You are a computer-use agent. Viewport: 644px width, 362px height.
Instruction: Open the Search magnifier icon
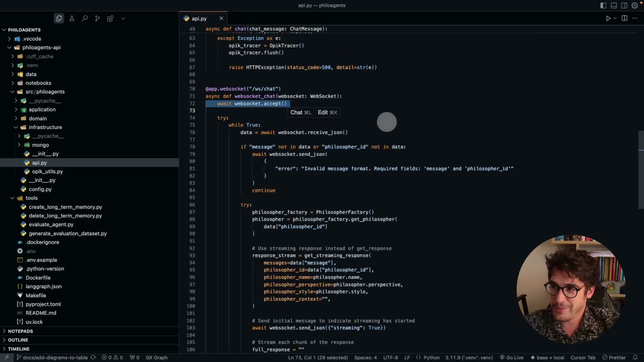pos(85,18)
